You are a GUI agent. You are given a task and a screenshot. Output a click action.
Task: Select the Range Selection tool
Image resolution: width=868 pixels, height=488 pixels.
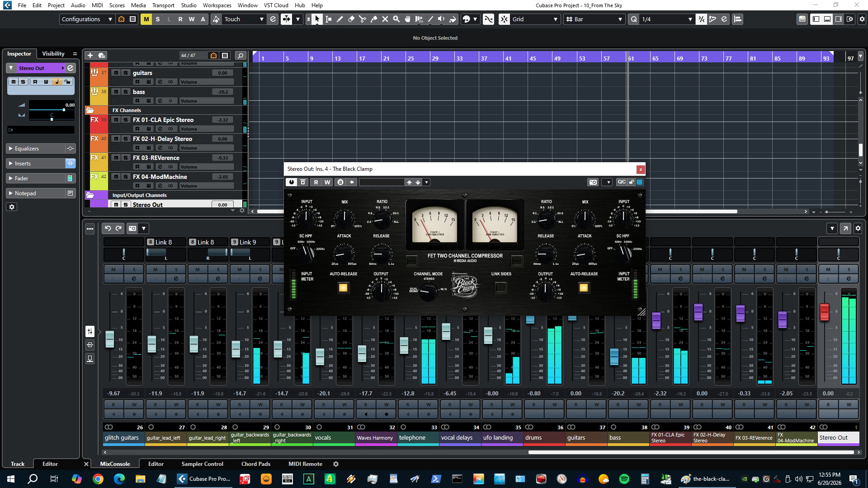(x=328, y=19)
